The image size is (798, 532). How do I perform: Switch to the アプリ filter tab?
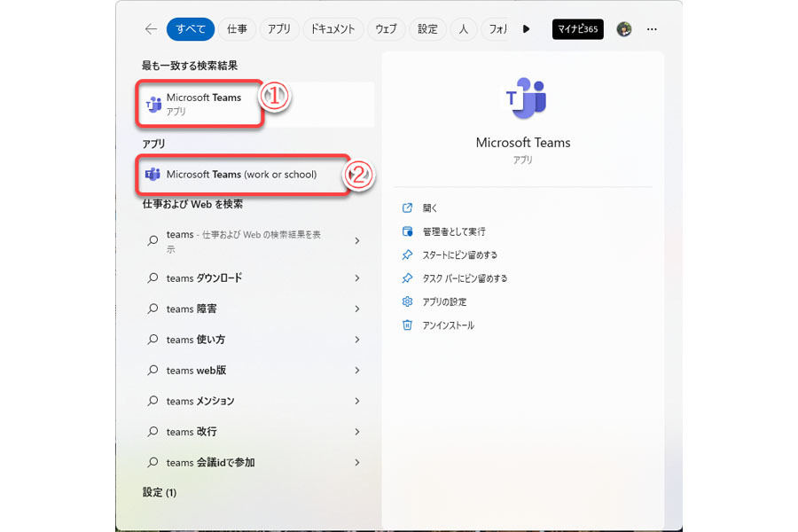point(279,29)
